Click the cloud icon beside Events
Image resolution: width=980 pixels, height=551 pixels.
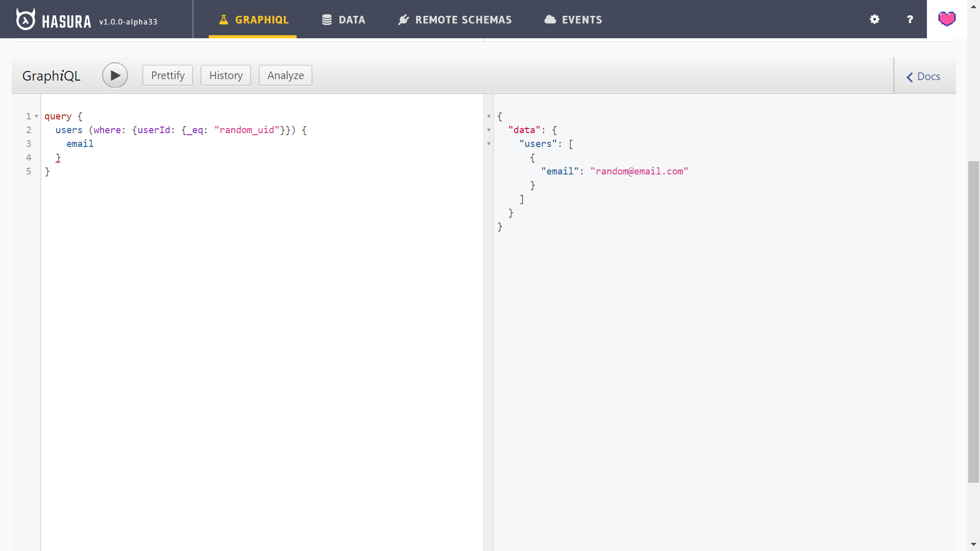[x=550, y=20]
